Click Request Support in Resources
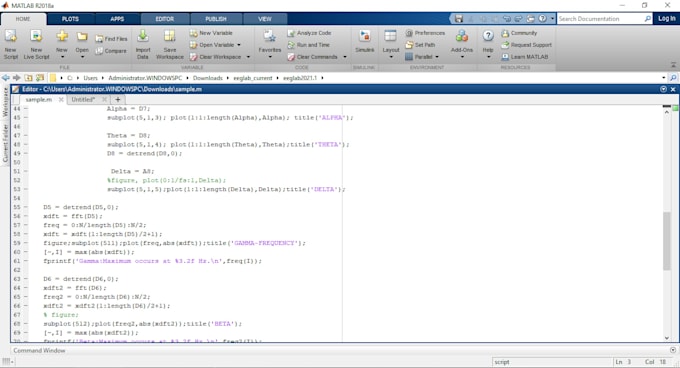 pos(526,45)
